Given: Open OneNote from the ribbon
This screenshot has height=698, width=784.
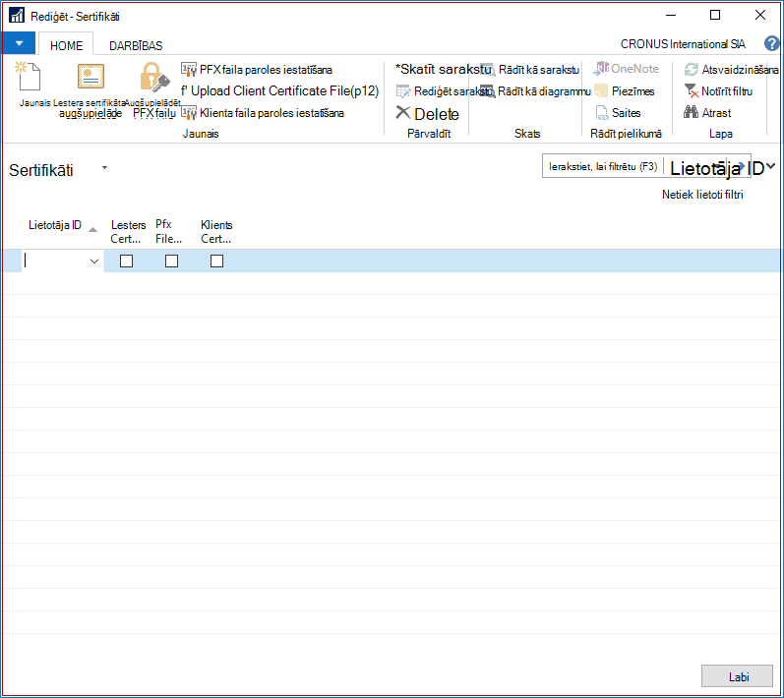Looking at the screenshot, I should coord(626,69).
